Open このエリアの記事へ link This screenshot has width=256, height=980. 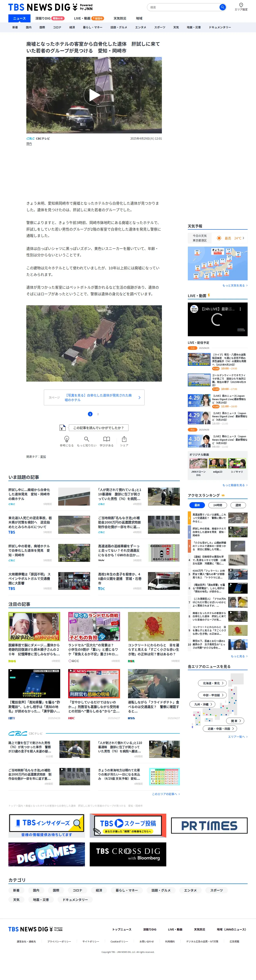(166, 794)
